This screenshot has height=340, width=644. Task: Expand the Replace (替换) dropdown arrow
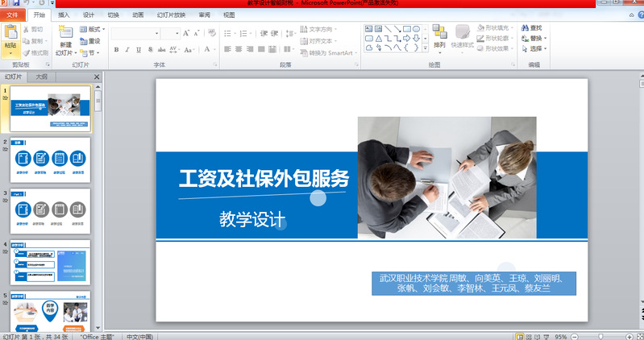coord(546,39)
